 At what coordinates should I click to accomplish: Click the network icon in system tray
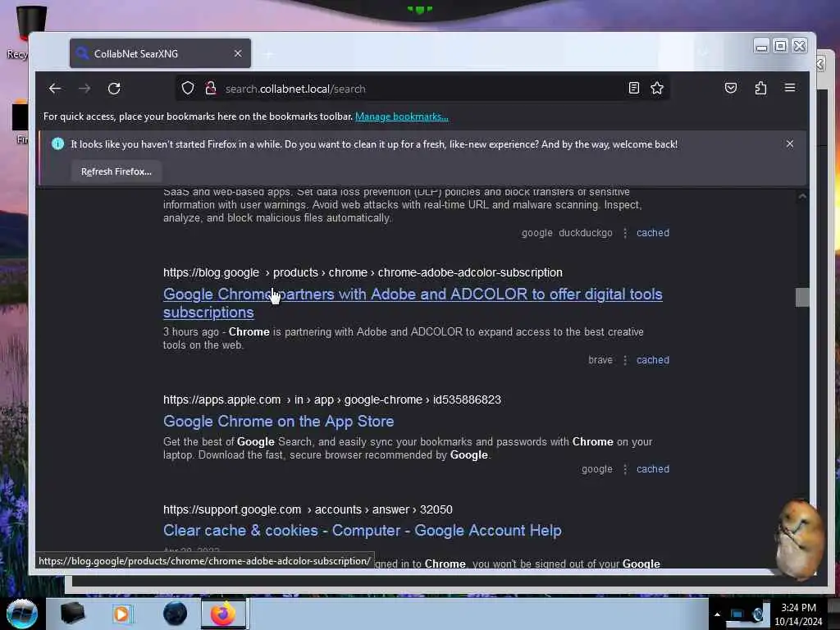[737, 614]
